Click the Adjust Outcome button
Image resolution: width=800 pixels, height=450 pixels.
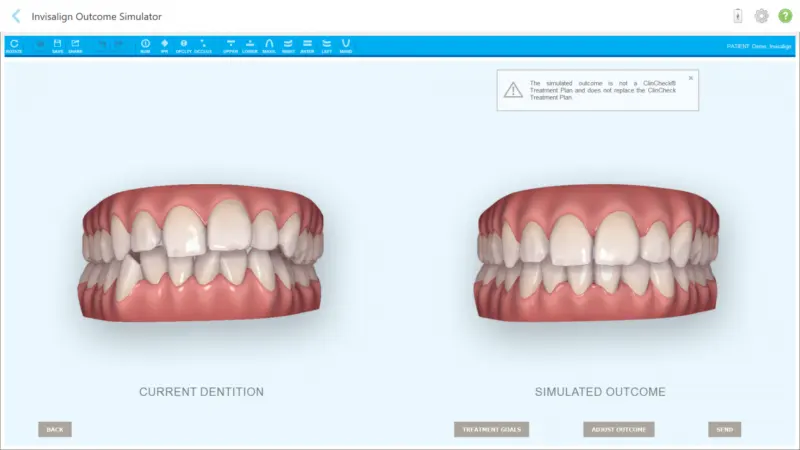(618, 429)
